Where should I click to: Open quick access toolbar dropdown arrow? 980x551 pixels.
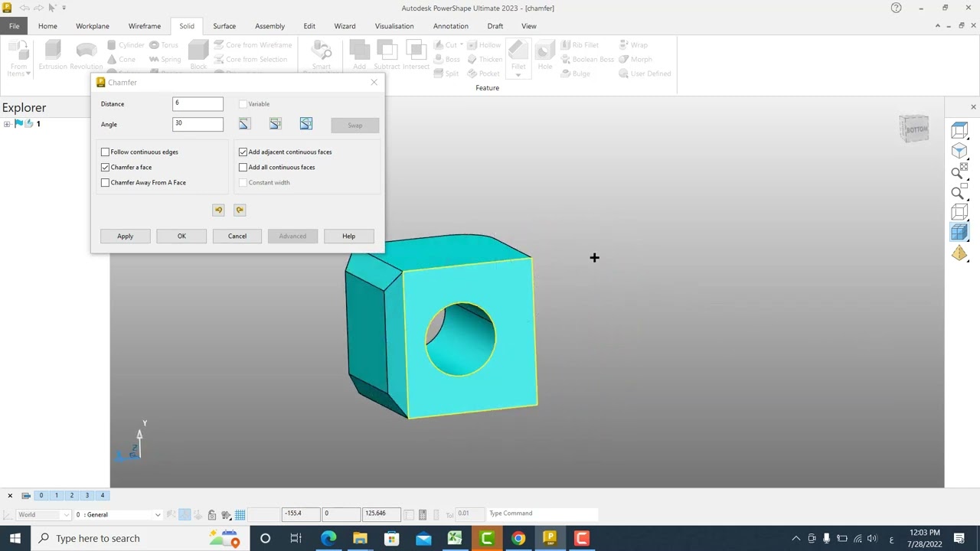(64, 8)
